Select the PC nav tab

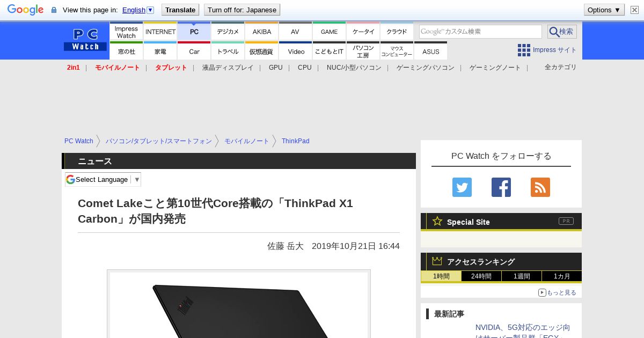(194, 32)
